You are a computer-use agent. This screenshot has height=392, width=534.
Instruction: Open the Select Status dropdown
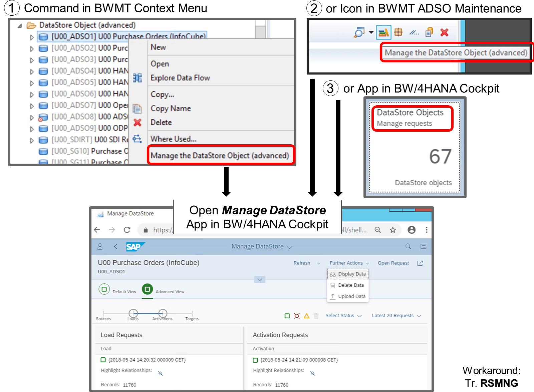coord(343,316)
